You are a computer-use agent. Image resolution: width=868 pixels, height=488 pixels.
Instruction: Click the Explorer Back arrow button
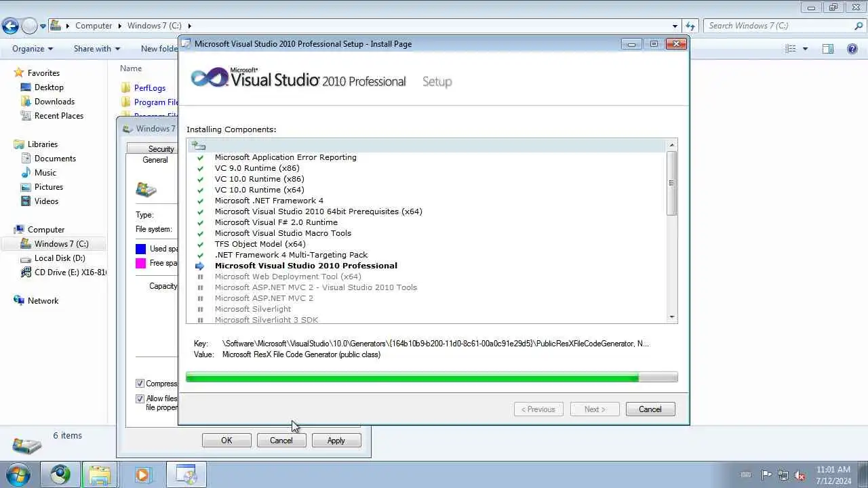tap(10, 26)
